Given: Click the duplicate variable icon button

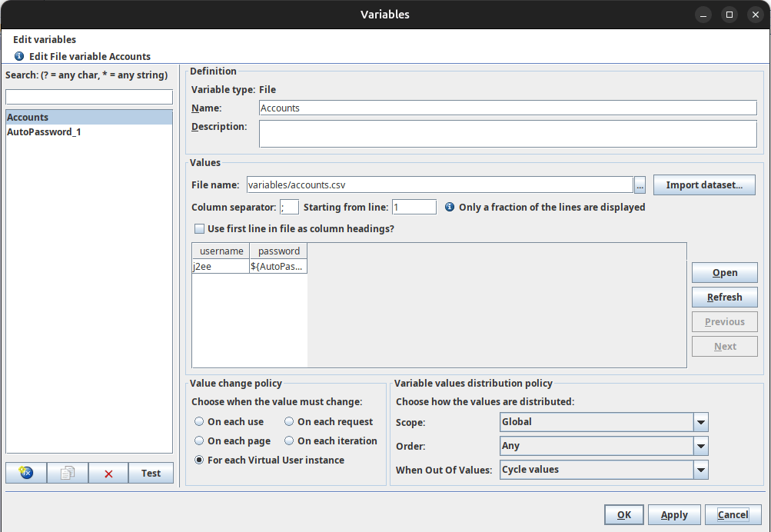Looking at the screenshot, I should 68,473.
